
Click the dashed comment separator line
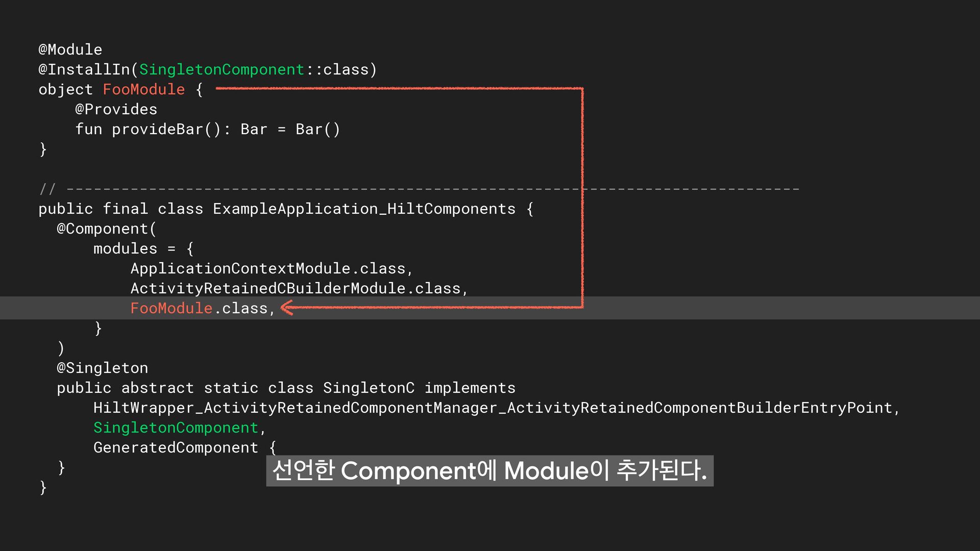(432, 189)
